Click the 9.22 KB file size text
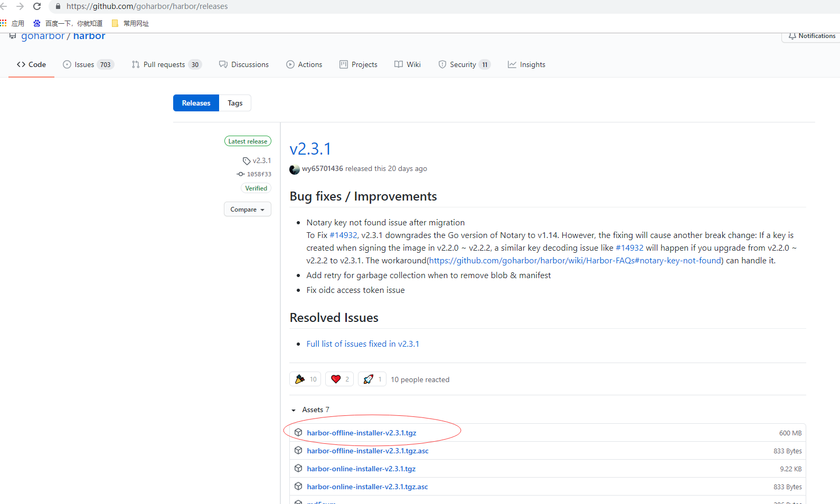Screen dimensions: 840x504 pyautogui.click(x=791, y=469)
